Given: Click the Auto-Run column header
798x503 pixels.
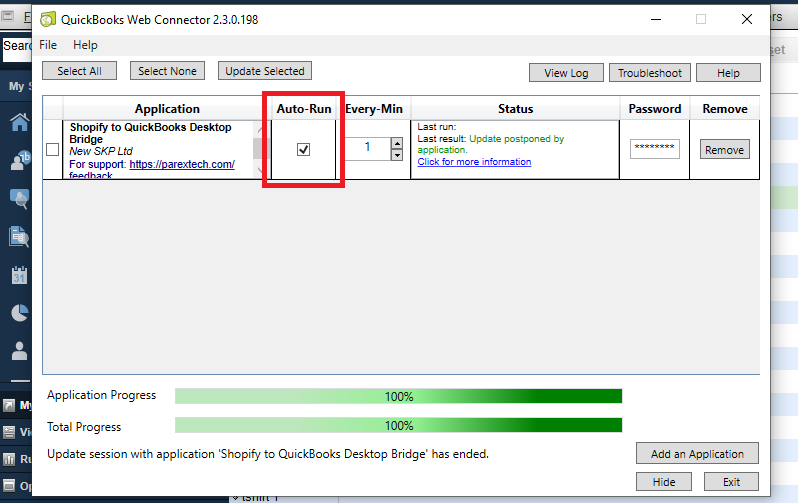Looking at the screenshot, I should coord(304,108).
